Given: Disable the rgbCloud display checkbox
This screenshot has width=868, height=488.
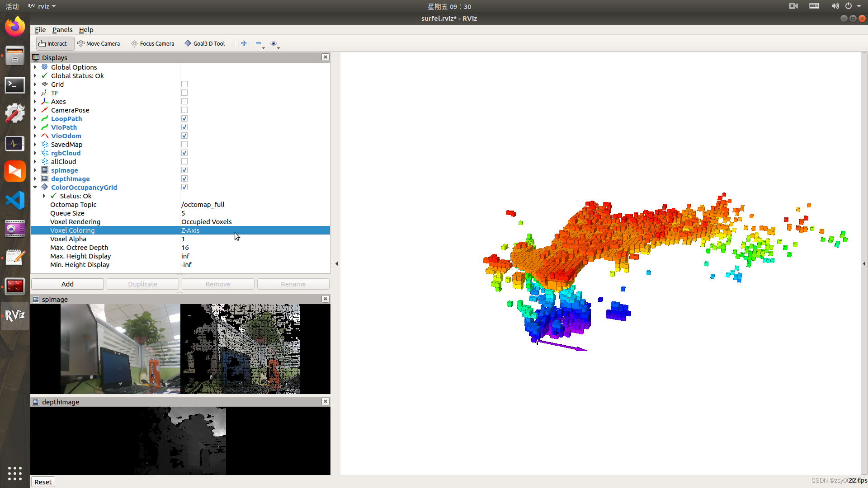Looking at the screenshot, I should pos(184,153).
